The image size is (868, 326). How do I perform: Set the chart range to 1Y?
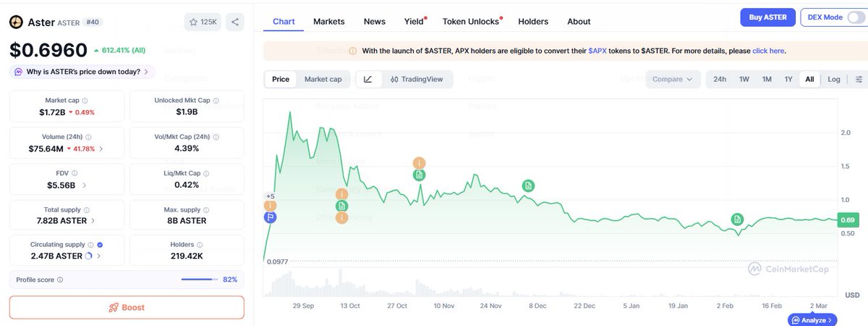788,79
